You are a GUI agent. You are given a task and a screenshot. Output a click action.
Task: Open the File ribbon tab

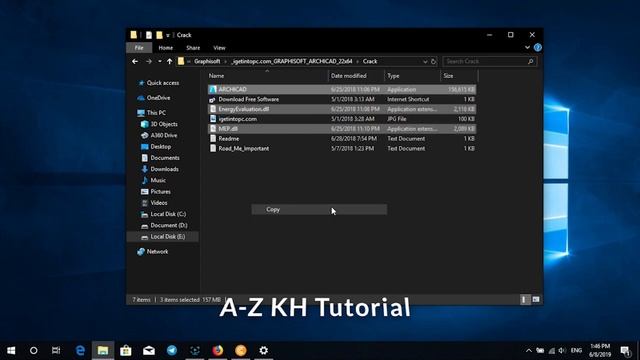click(x=139, y=48)
